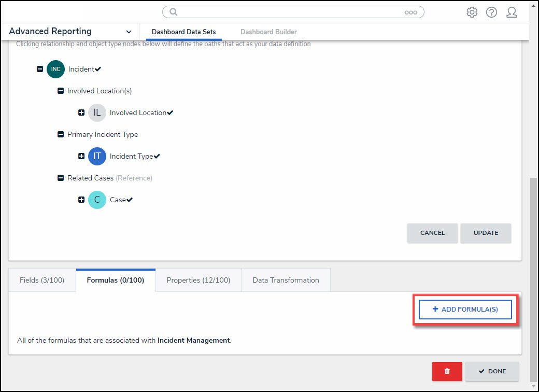This screenshot has height=392, width=539.
Task: Click the search magnifier icon
Action: [173, 12]
